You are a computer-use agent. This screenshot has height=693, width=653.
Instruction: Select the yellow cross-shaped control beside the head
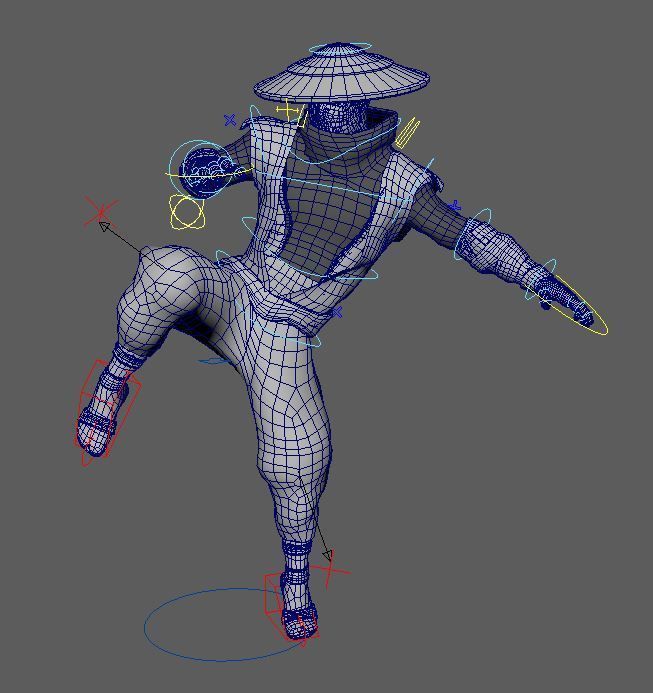(x=288, y=110)
